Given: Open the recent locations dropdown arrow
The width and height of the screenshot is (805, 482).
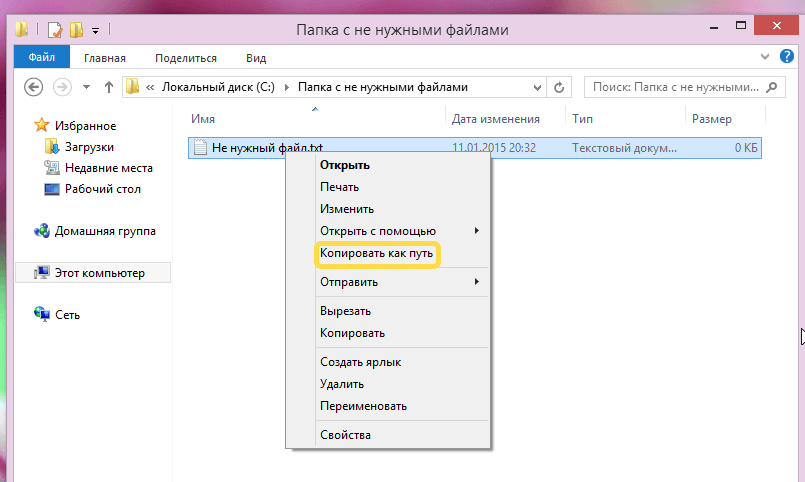Looking at the screenshot, I should point(87,87).
